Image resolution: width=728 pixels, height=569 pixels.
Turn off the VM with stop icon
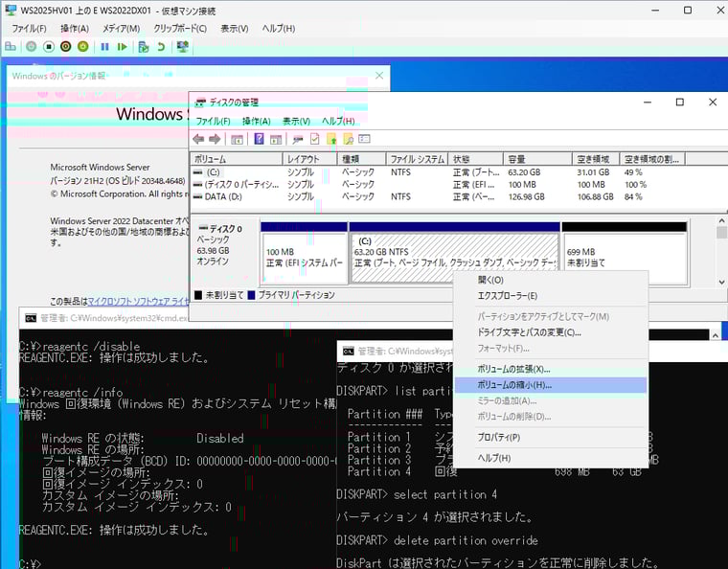coord(49,46)
